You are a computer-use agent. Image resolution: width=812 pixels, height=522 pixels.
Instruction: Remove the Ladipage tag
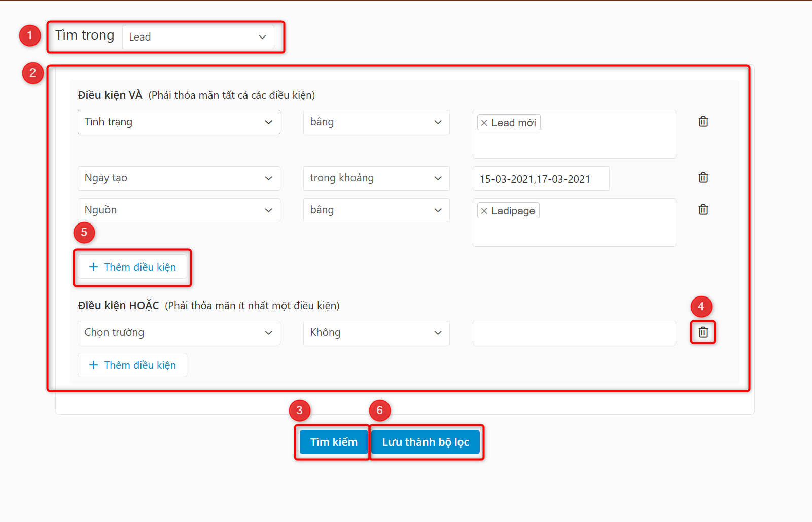tap(484, 211)
